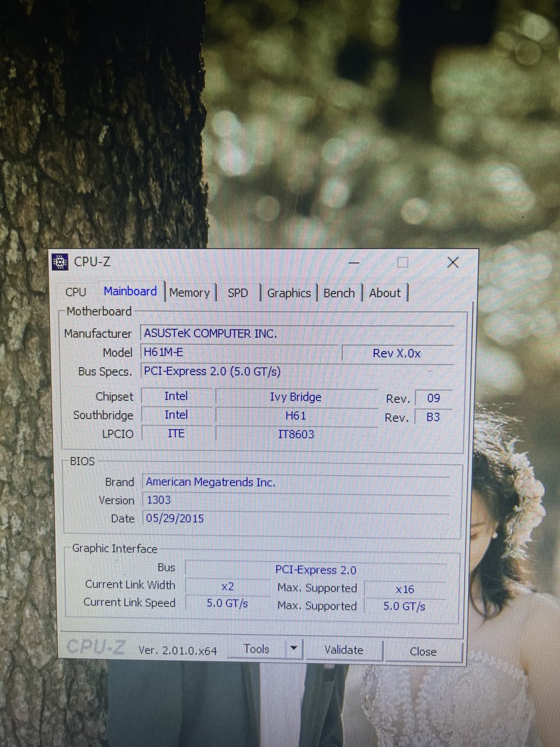Click the Close button at bottom

[x=423, y=651]
